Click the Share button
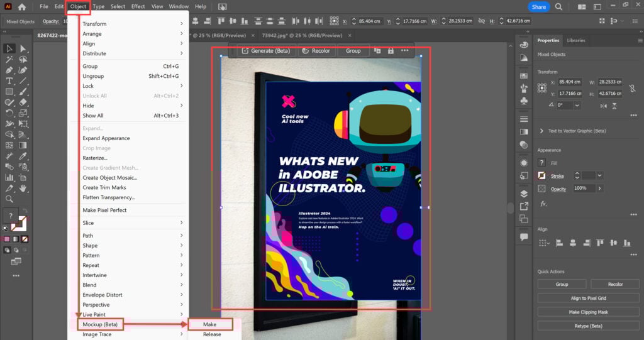644x340 pixels. pos(538,7)
